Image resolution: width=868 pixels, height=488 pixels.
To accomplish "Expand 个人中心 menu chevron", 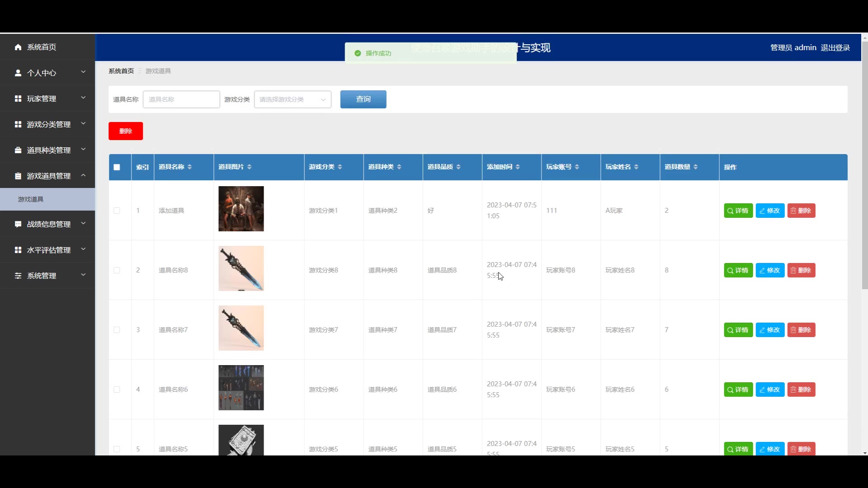I will (x=83, y=72).
